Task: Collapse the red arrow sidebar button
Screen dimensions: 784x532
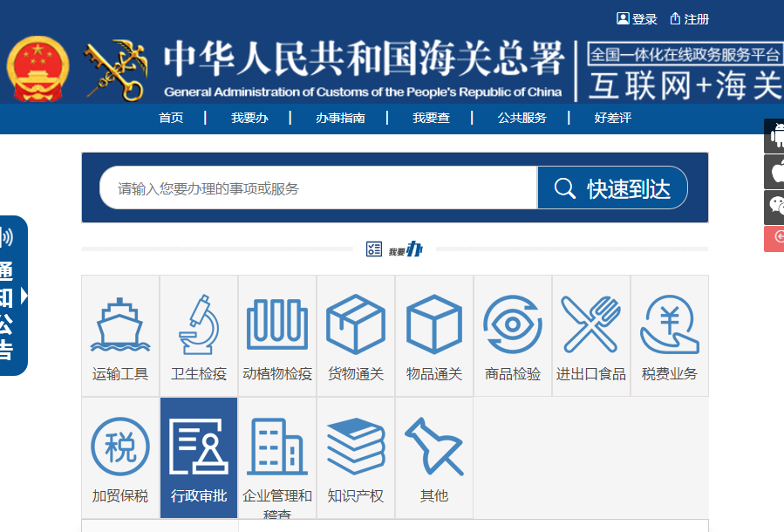Action: pyautogui.click(x=774, y=237)
